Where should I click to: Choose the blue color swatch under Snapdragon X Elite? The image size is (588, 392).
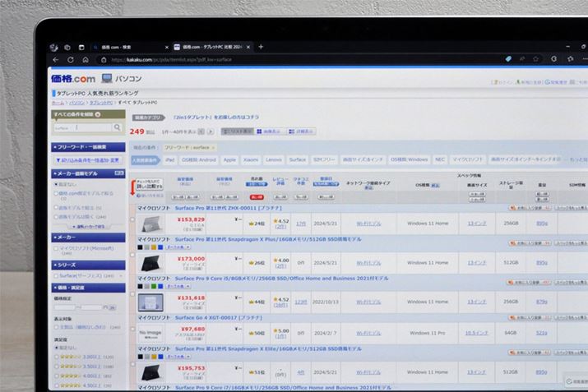(160, 357)
